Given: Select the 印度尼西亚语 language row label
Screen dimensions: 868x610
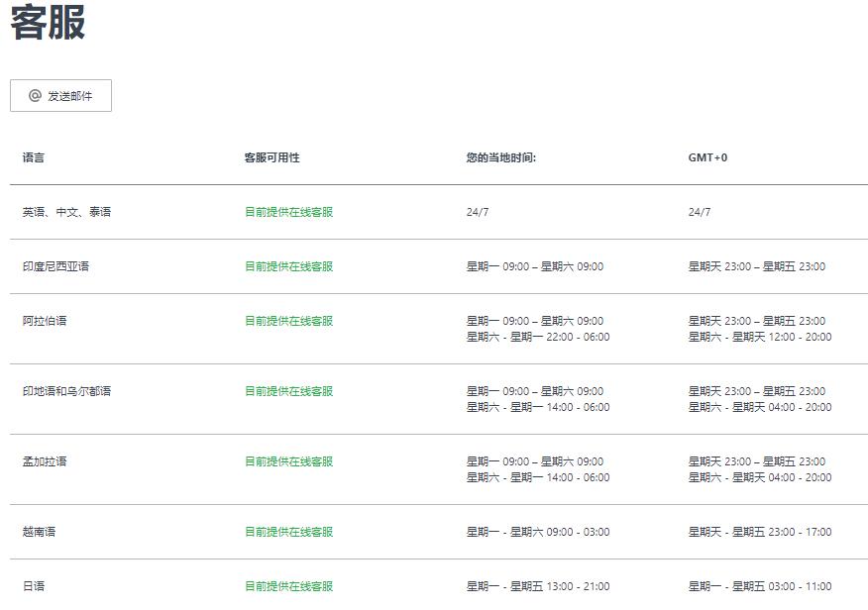Looking at the screenshot, I should (x=55, y=266).
